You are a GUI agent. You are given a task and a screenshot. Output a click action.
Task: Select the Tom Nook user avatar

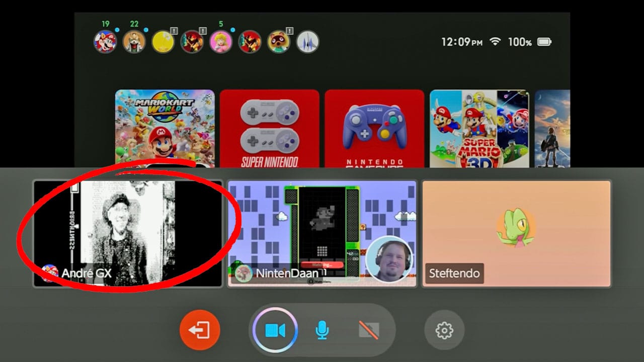point(279,42)
